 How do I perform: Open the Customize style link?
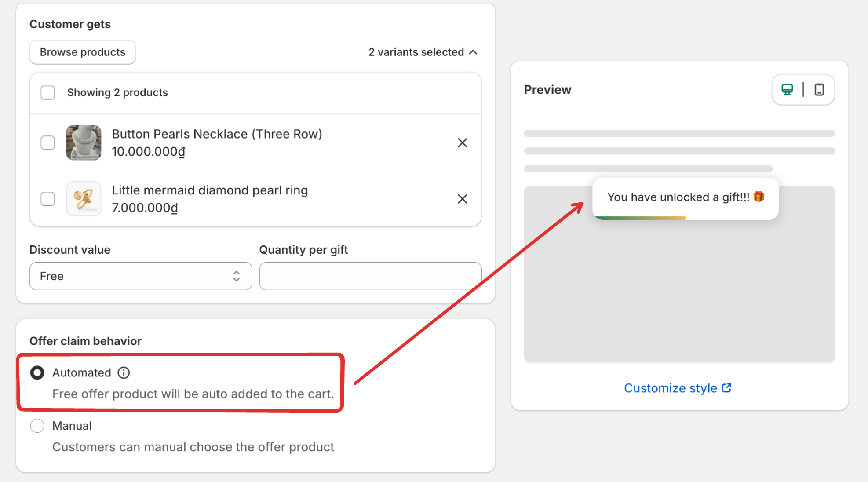click(x=670, y=388)
